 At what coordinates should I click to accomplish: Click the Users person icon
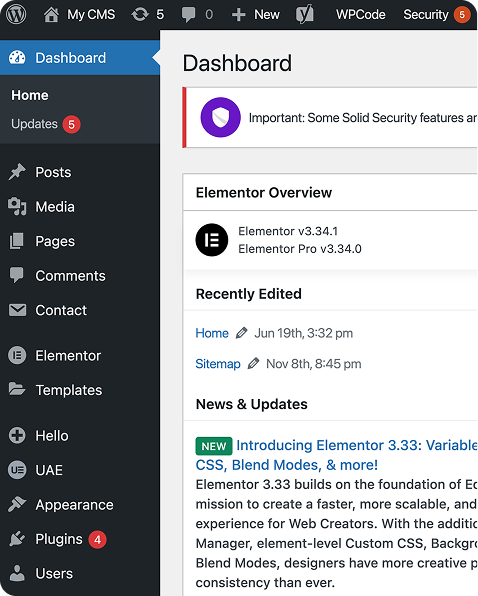coord(17,573)
